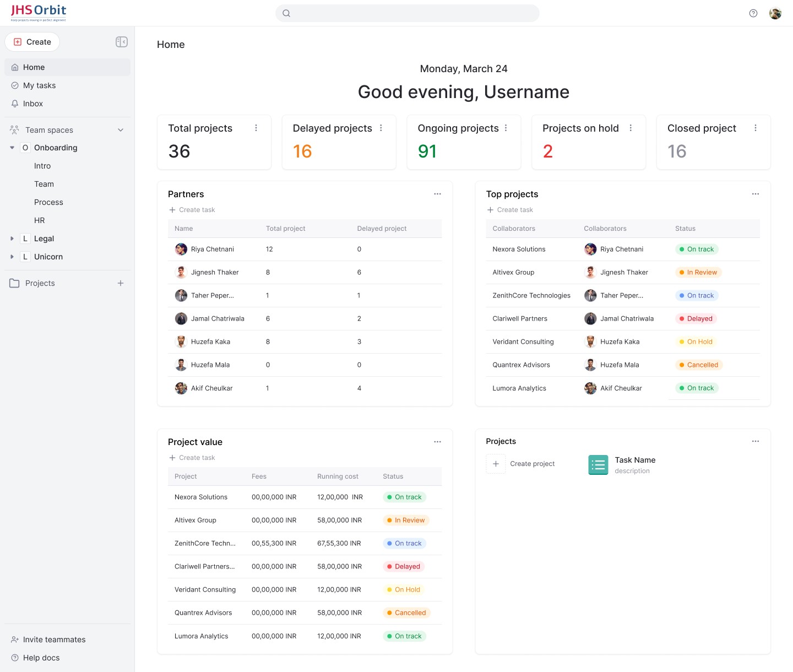The width and height of the screenshot is (793, 672).
Task: Focus the top search field
Action: (408, 13)
